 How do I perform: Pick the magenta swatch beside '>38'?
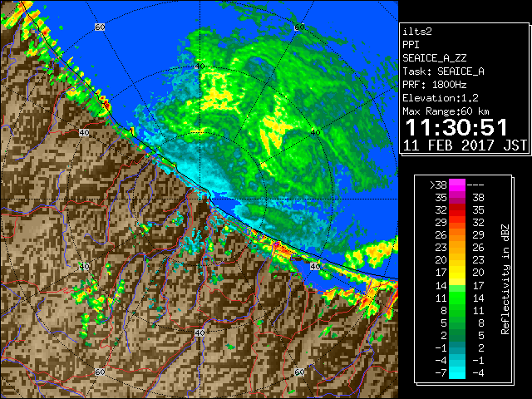tap(457, 185)
